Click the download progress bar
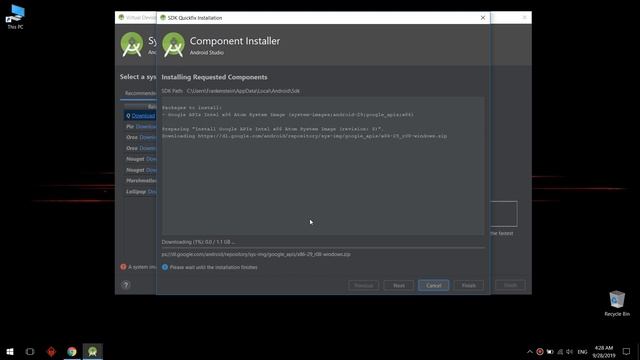This screenshot has width=640, height=360. 323,248
